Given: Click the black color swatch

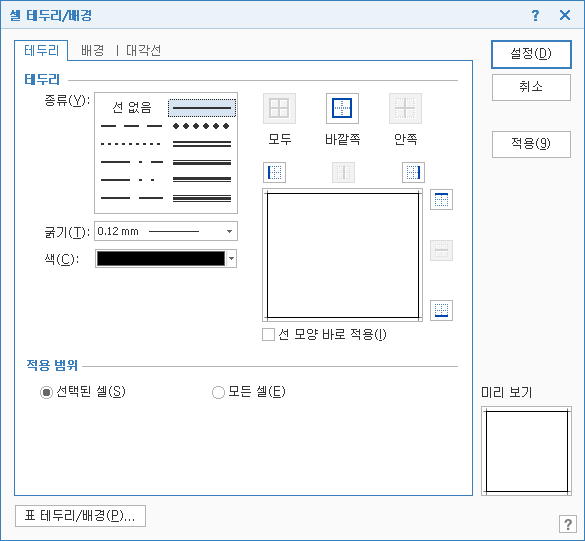Looking at the screenshot, I should tap(161, 259).
